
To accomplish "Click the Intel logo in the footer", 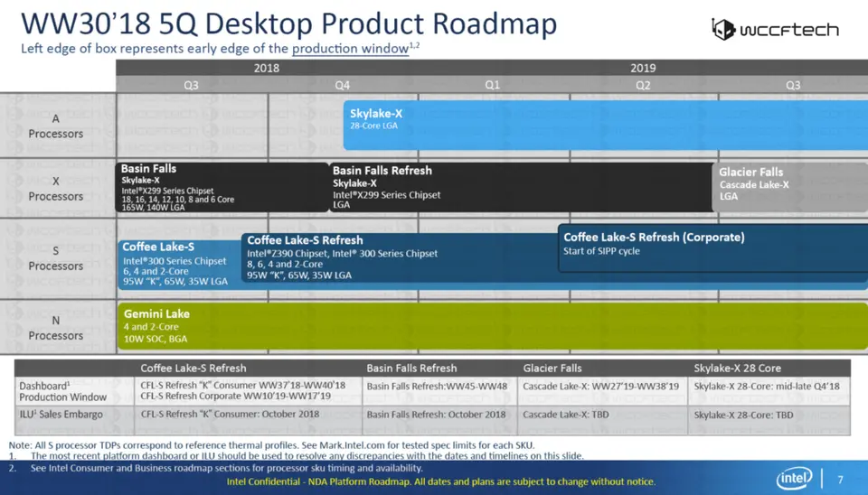I will (x=794, y=479).
